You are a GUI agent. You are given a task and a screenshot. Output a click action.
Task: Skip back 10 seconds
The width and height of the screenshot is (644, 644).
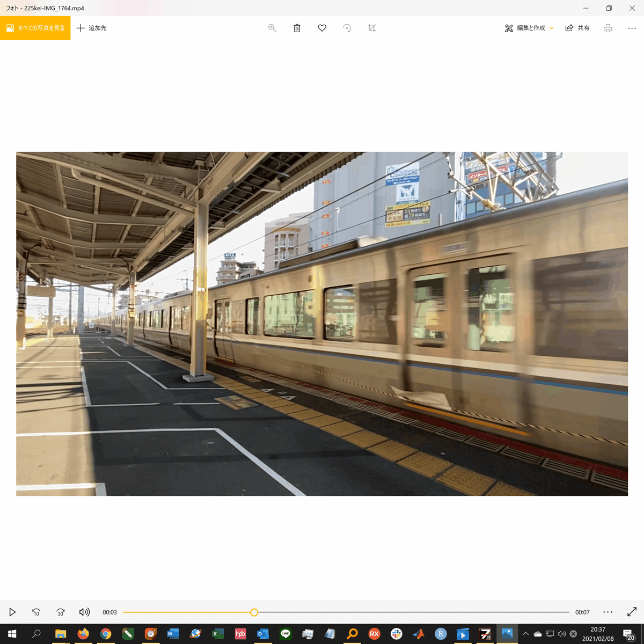pos(36,612)
